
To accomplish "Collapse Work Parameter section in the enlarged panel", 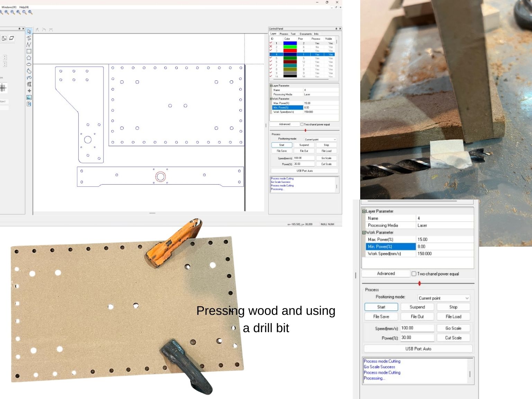I will (364, 232).
